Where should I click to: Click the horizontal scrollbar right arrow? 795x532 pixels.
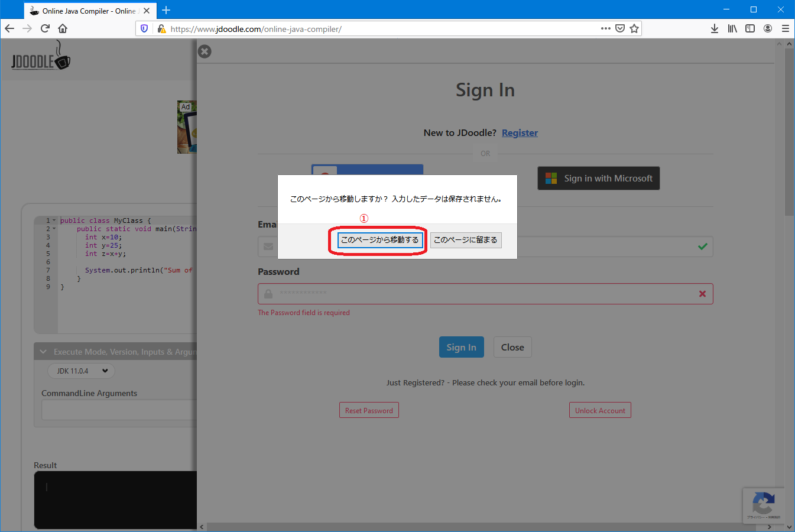point(769,527)
